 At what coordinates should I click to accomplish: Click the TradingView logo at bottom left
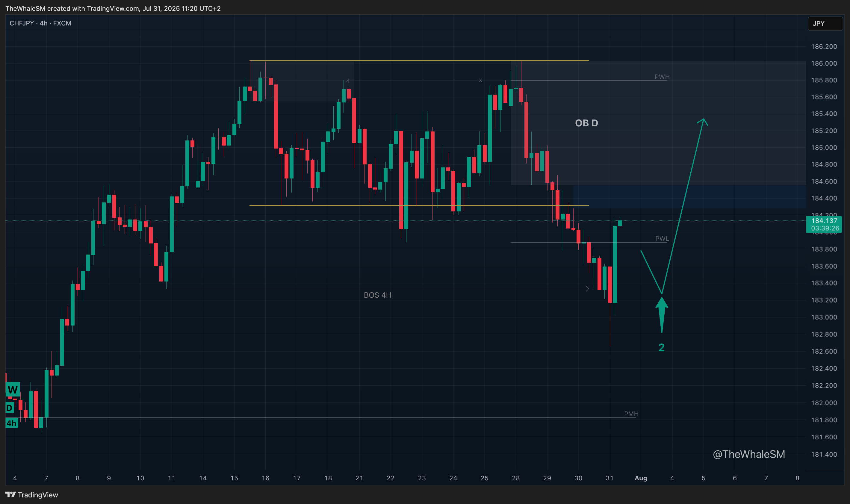tap(31, 494)
